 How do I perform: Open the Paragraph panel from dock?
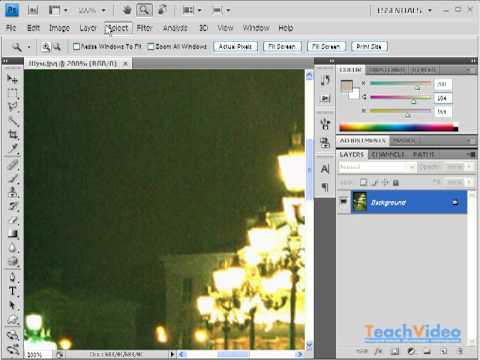click(325, 187)
